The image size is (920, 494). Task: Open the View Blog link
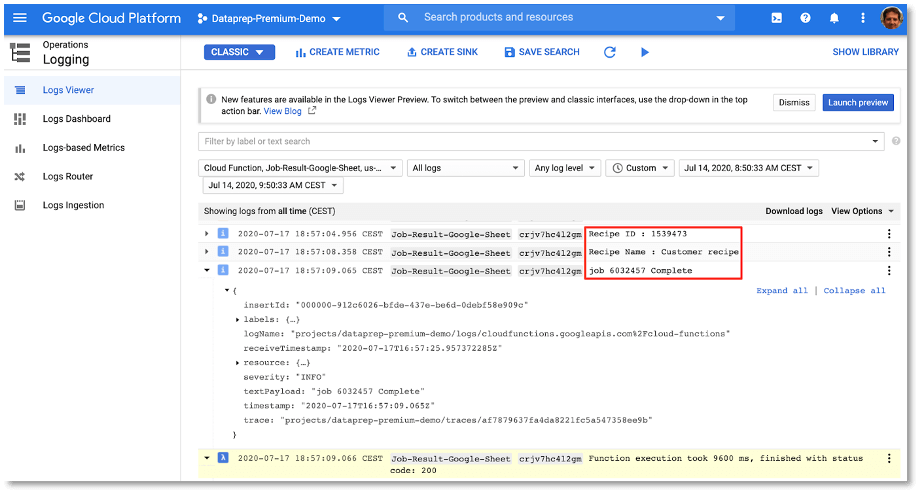[x=282, y=111]
